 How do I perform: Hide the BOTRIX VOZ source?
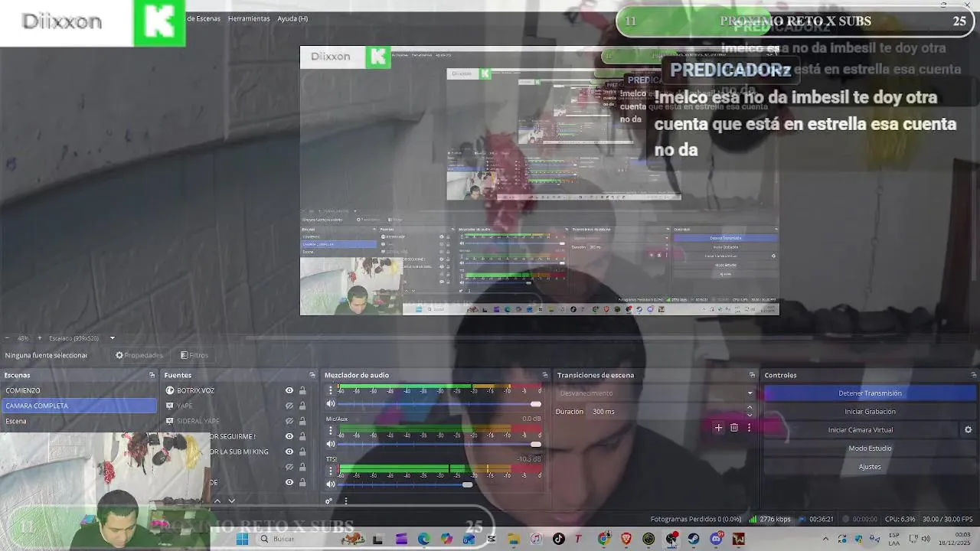(289, 390)
